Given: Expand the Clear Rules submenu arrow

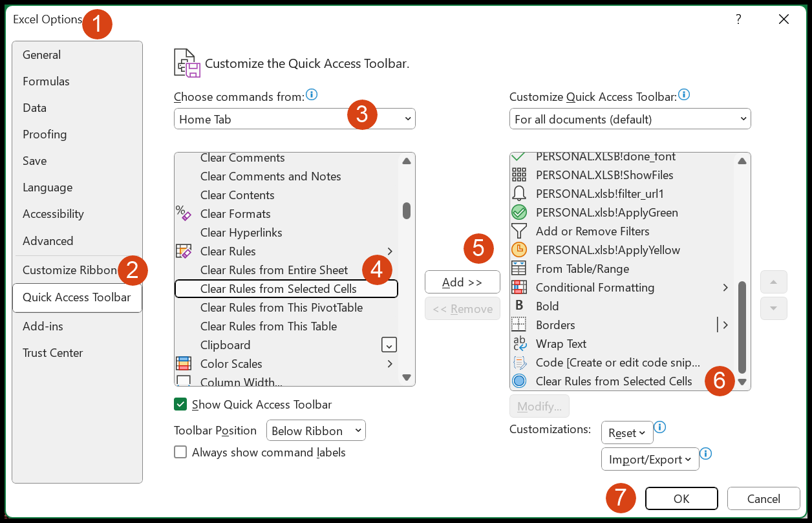Looking at the screenshot, I should (390, 251).
